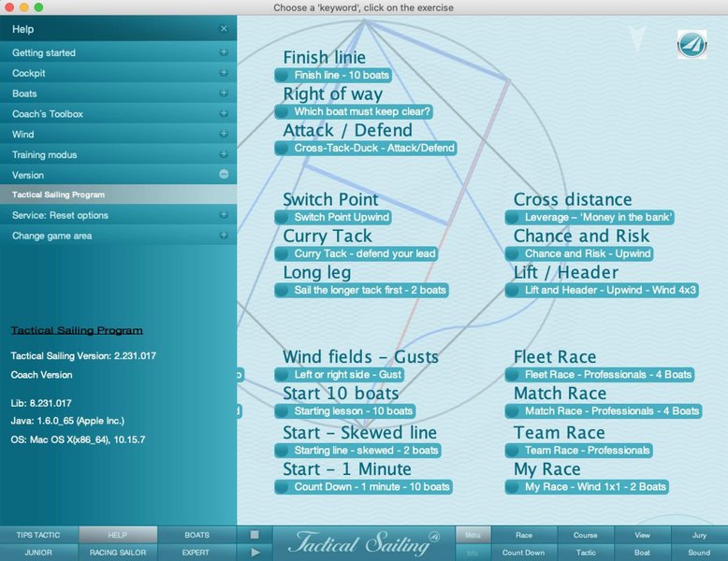Start Curry Tack - defend your lead
The width and height of the screenshot is (728, 561).
point(357,253)
